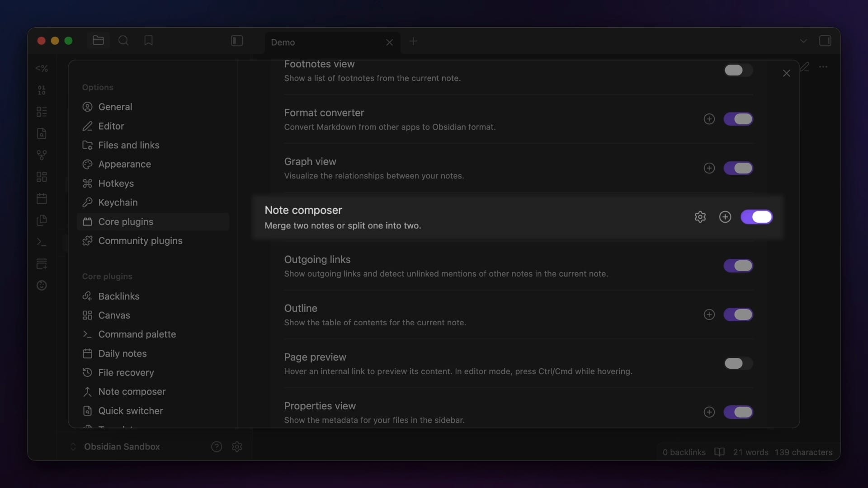868x488 pixels.
Task: Enable the Footnotes view toggle
Action: [738, 70]
